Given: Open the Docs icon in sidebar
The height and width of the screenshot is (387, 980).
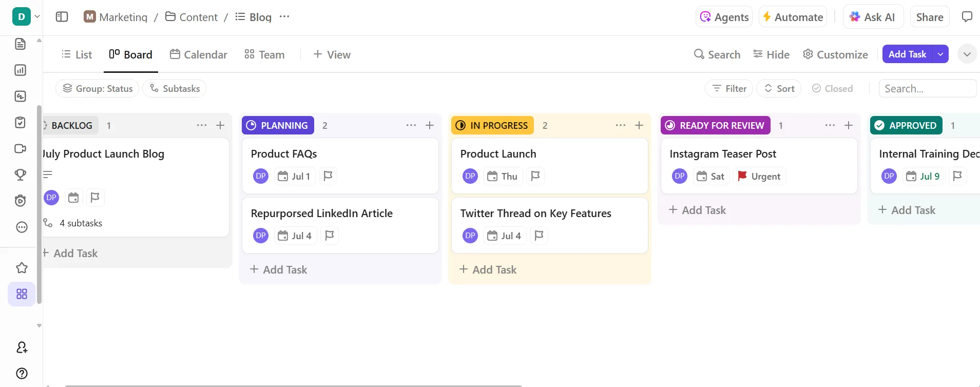Looking at the screenshot, I should click(21, 44).
